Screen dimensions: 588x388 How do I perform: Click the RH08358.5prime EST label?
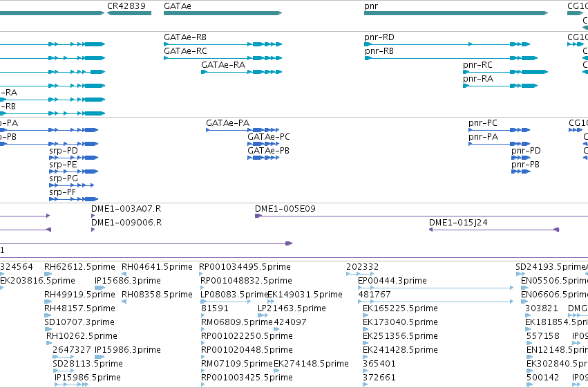(157, 295)
